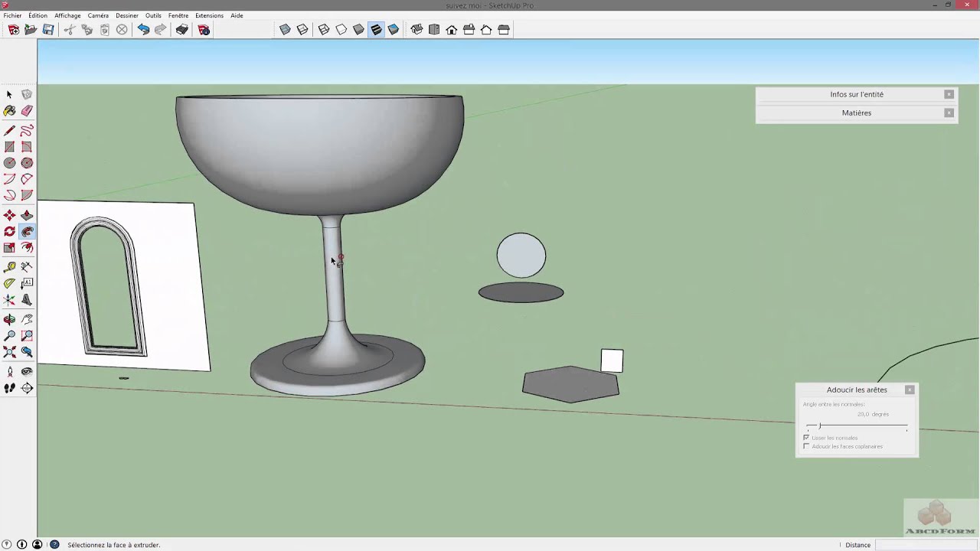Open the Affichage menu
Screen dimensions: 980x551
click(x=67, y=15)
